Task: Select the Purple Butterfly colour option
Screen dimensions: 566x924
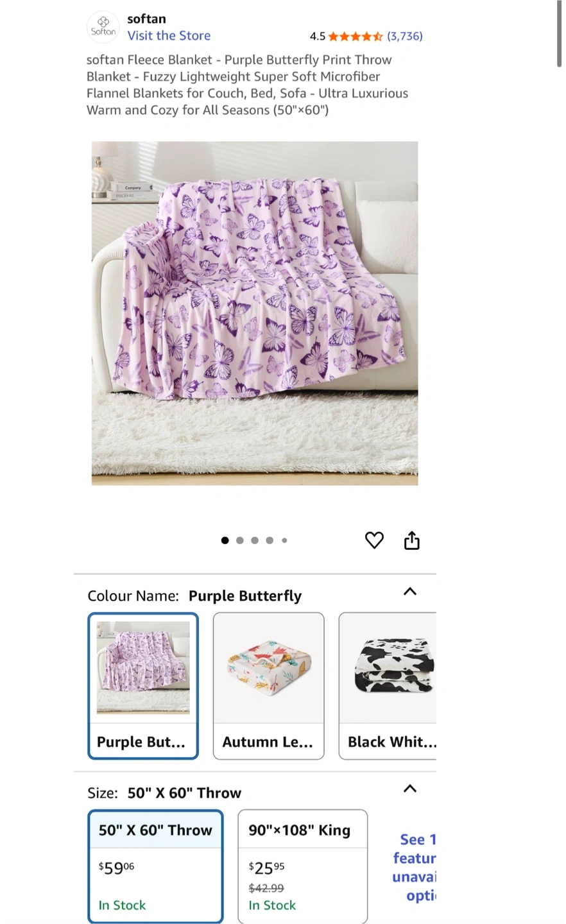Action: click(143, 686)
